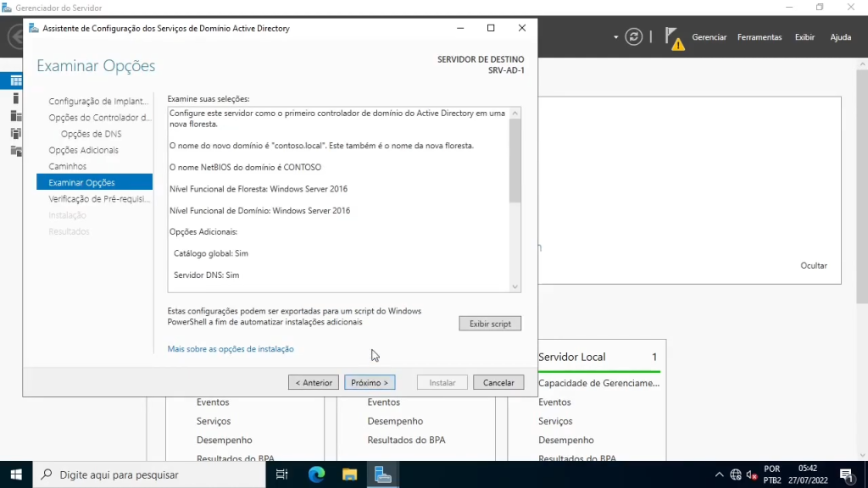Click the Server Manager main vertical scrollbar
This screenshot has height=488, width=868.
pos(862,186)
